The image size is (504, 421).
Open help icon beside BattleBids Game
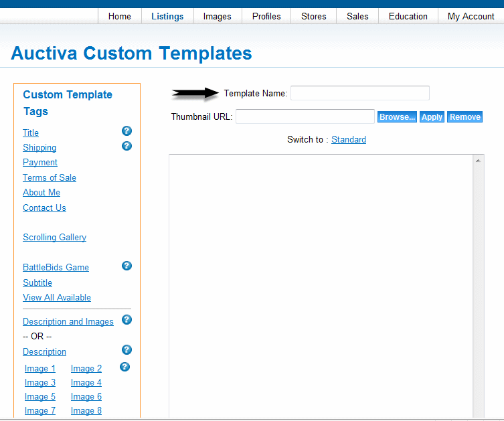click(127, 266)
